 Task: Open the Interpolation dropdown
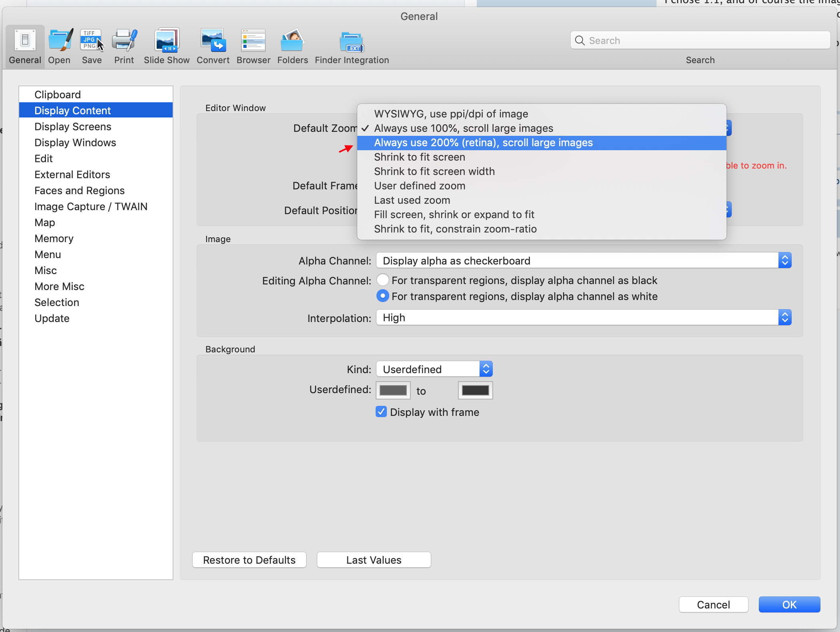pos(584,318)
